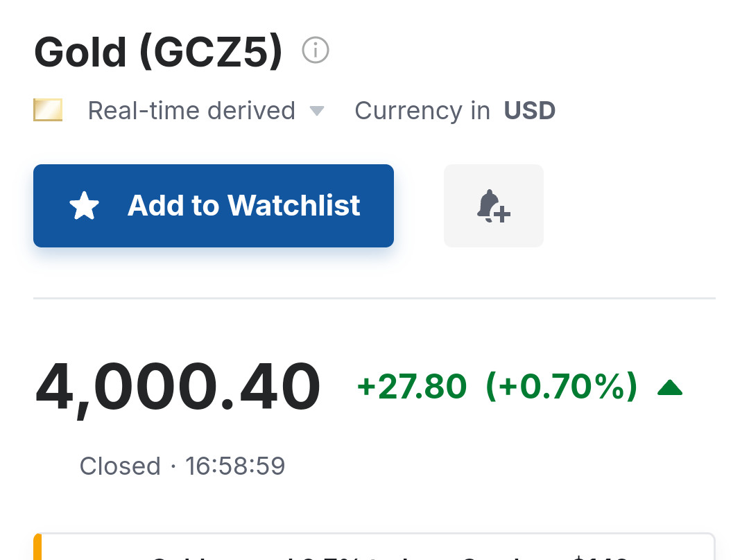The image size is (749, 560).
Task: Click the green up-triangle price indicator
Action: 670,387
